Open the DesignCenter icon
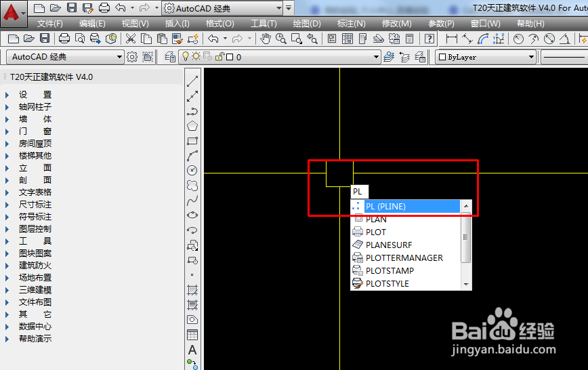Image resolution: width=588 pixels, height=370 pixels. coord(348,38)
